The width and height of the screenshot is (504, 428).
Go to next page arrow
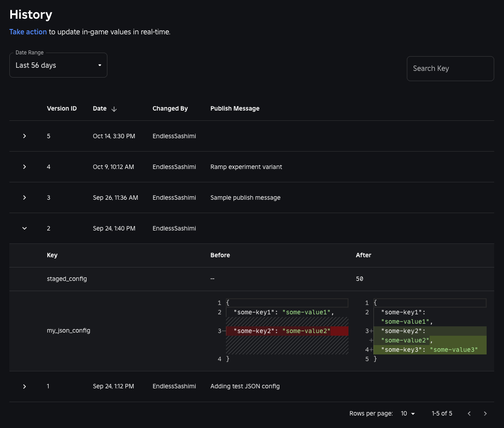pyautogui.click(x=485, y=414)
